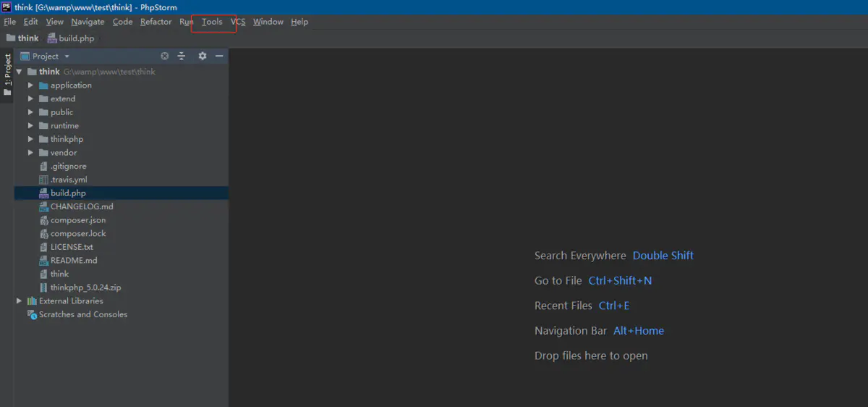This screenshot has height=407, width=868.
Task: Click the thinkphp_5.0.24.zip archive icon
Action: coord(43,288)
